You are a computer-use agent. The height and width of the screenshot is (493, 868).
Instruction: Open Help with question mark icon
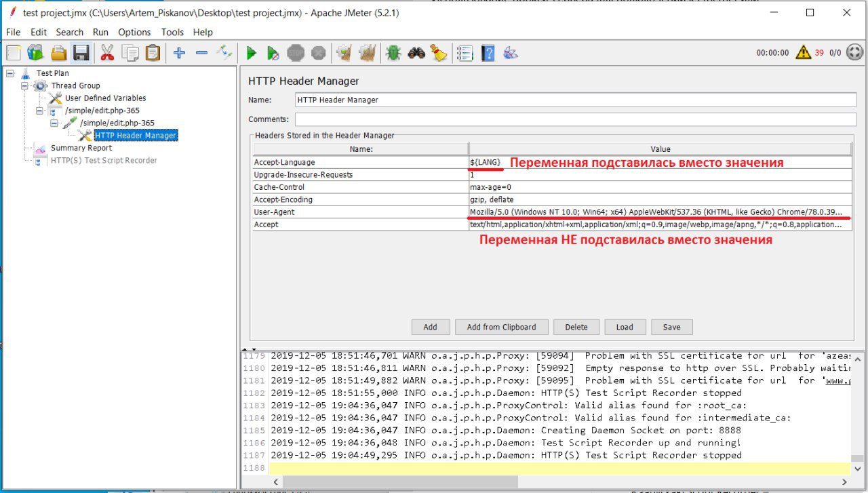point(488,52)
